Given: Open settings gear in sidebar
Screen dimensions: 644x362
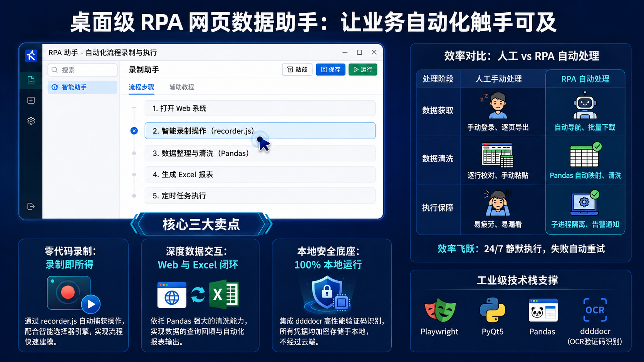Looking at the screenshot, I should 31,121.
